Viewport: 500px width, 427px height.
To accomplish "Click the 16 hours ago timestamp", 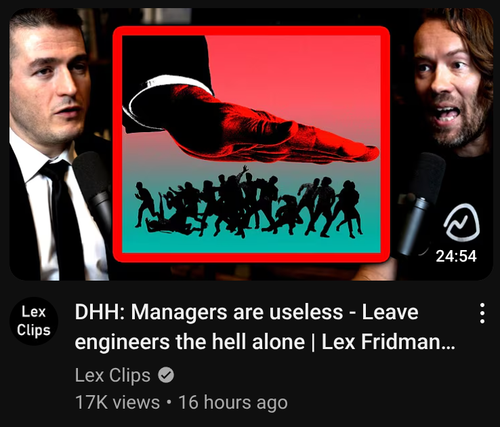I will [x=233, y=402].
